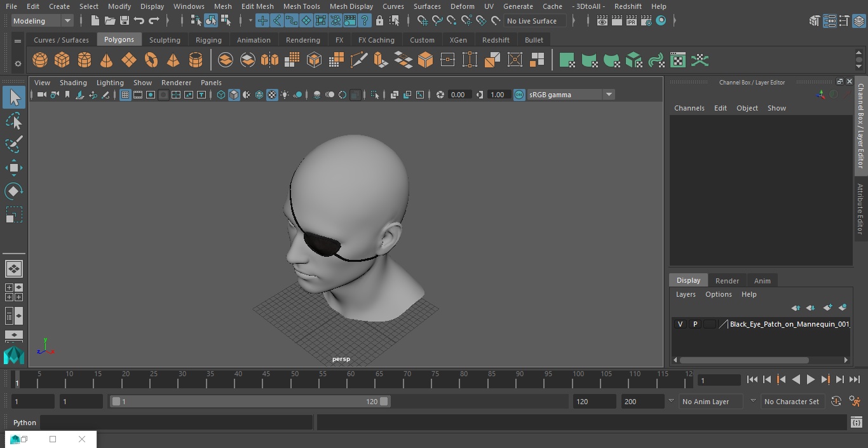
Task: Create a polygon sphere from the shelf
Action: tap(40, 60)
